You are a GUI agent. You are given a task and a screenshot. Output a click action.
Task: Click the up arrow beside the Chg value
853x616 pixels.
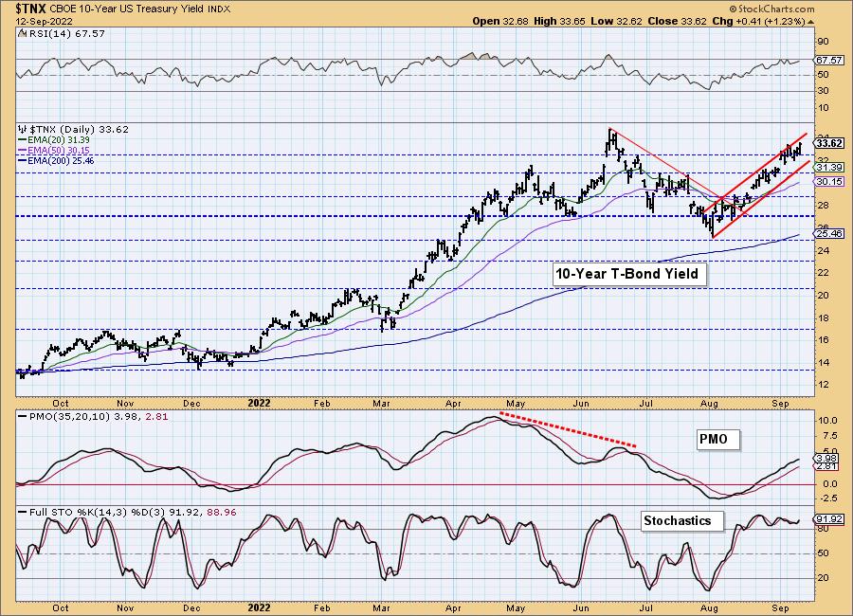[x=810, y=22]
